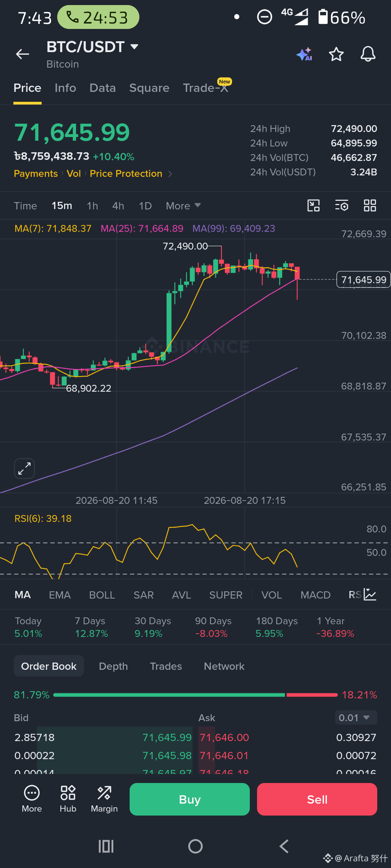The width and height of the screenshot is (391, 868).
Task: Open Margin trading icon
Action: click(x=104, y=799)
